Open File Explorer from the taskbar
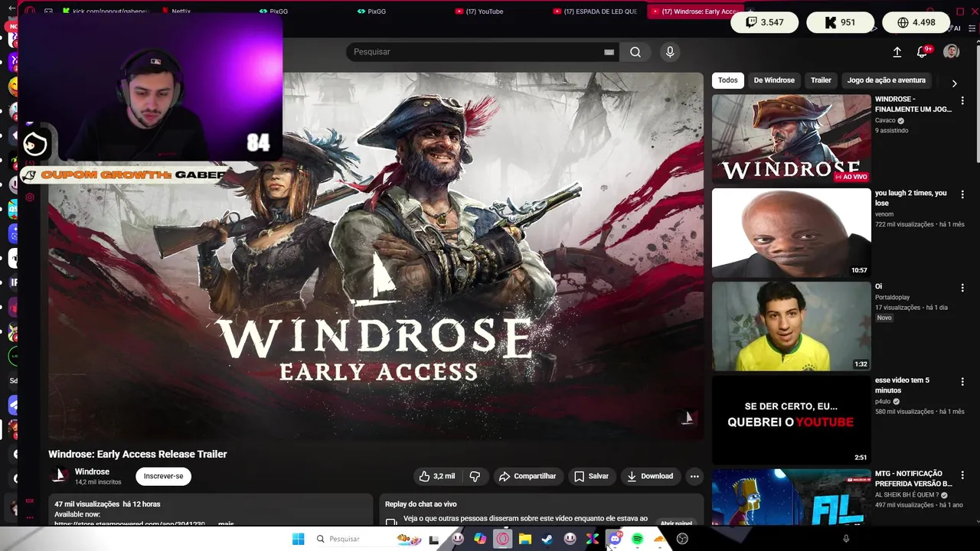 (525, 539)
